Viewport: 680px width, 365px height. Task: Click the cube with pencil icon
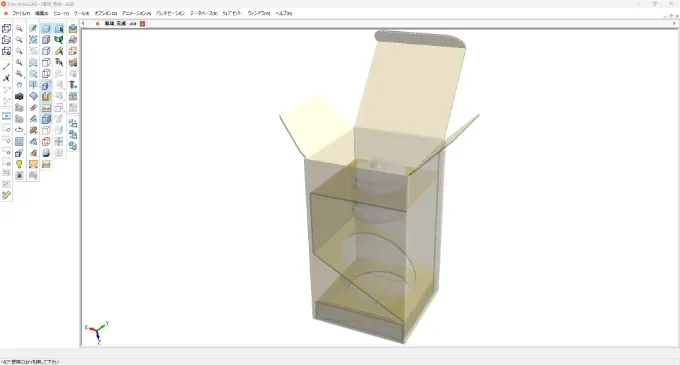point(19,153)
